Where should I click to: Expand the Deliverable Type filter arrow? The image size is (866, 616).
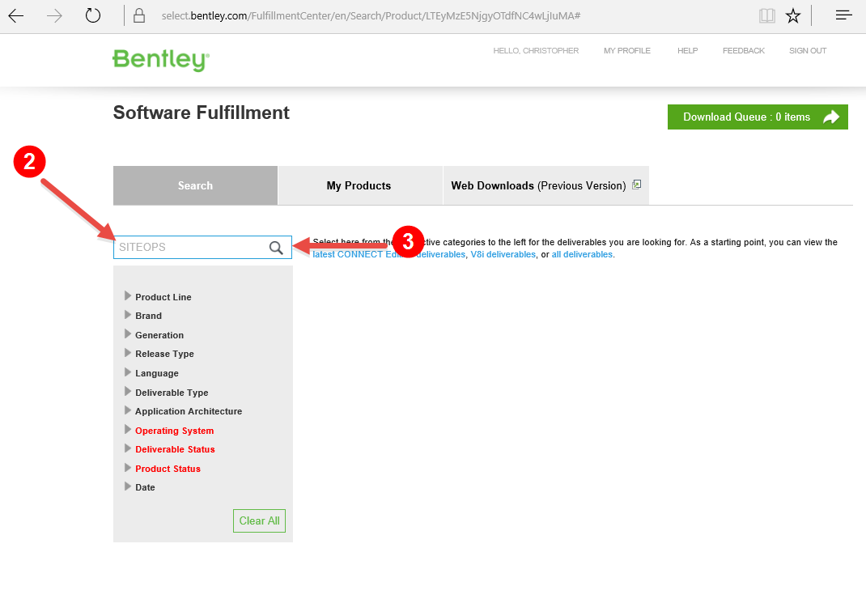[x=128, y=391]
